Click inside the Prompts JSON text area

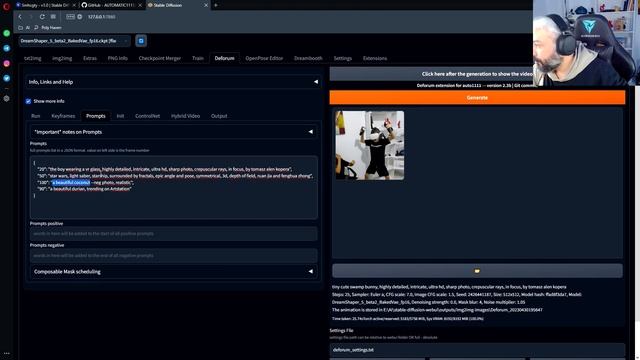click(x=173, y=187)
